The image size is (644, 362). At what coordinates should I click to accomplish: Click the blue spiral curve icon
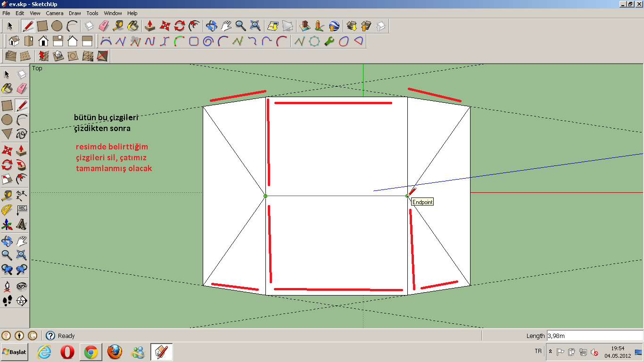pyautogui.click(x=208, y=41)
